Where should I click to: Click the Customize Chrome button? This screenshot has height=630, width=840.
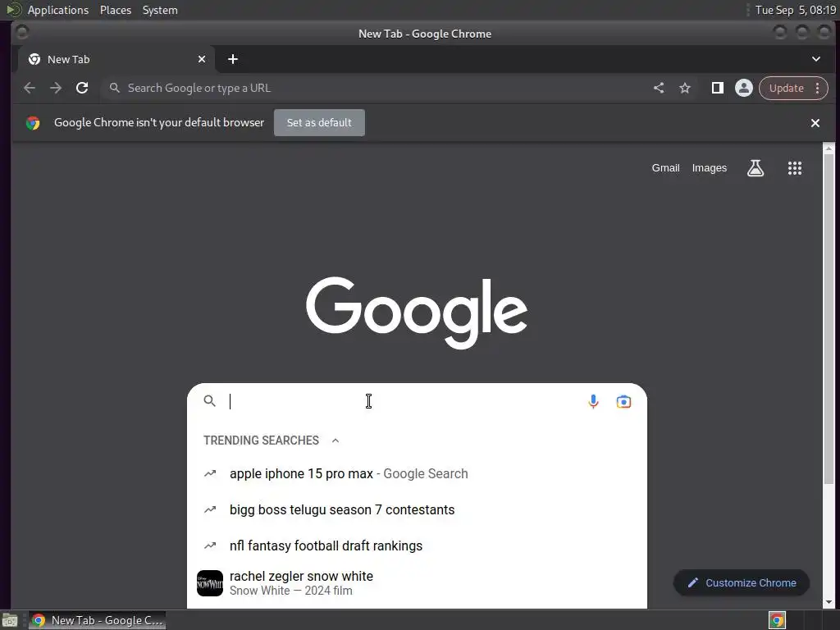pos(742,583)
